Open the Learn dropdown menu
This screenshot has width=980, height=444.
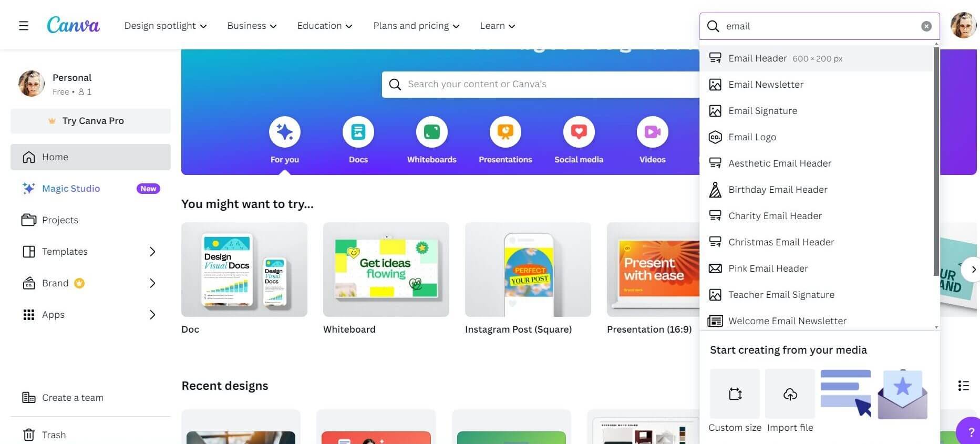(x=498, y=26)
